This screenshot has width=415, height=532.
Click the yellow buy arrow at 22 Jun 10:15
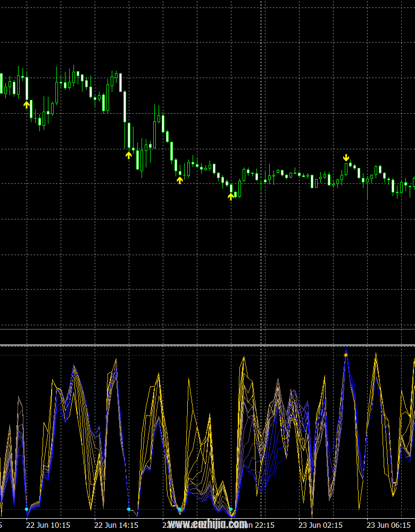27,105
